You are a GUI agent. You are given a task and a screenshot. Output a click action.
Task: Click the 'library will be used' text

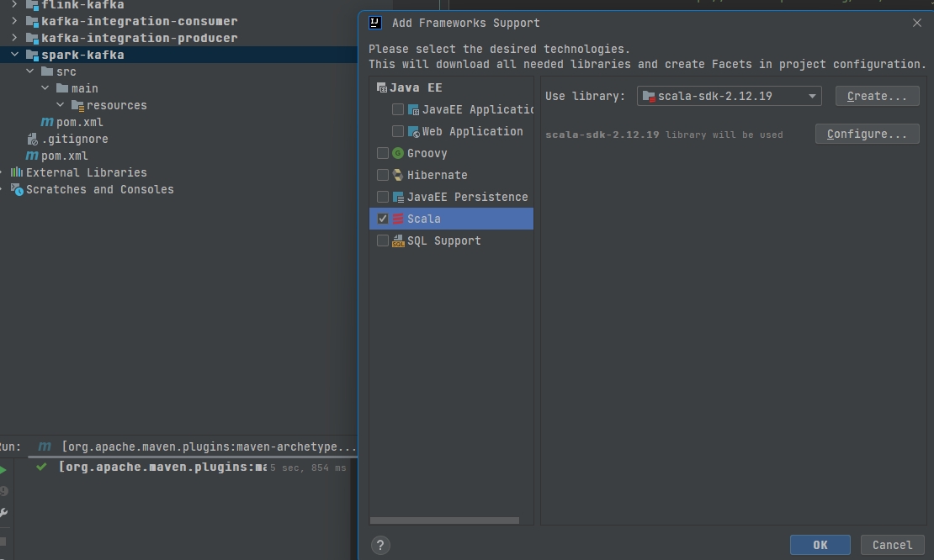click(724, 135)
